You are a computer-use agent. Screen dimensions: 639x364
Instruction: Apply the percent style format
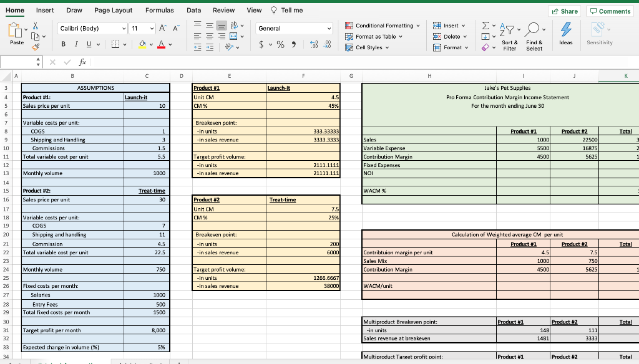(280, 44)
